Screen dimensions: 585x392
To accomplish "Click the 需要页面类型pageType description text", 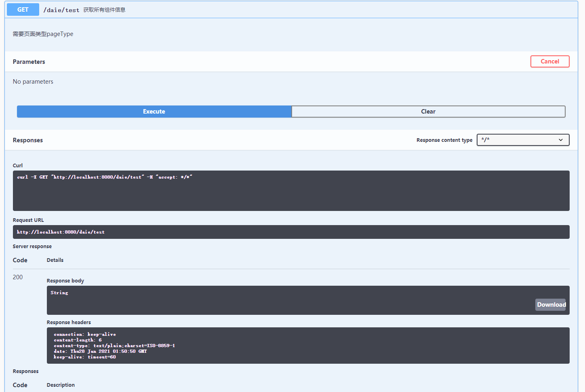I will tap(43, 34).
